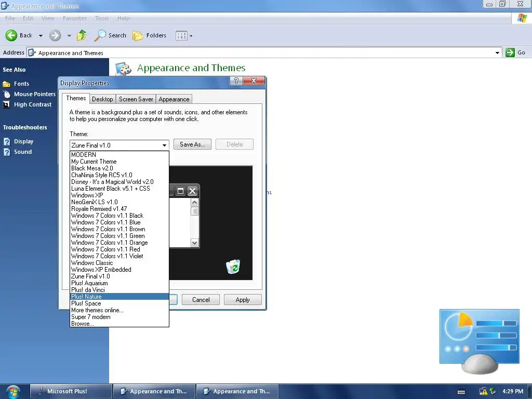Collapse the Theme combo box arrow
This screenshot has height=399, width=532.
click(164, 145)
